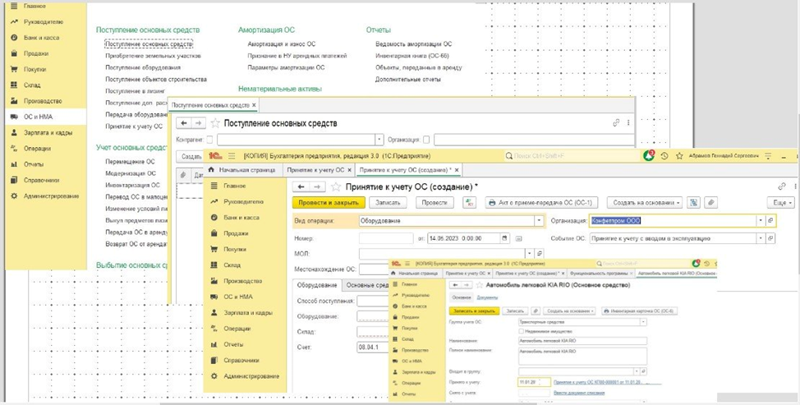Click the 1C menu hamburger in the Принятие к учету window
This screenshot has width=800, height=405.
point(232,156)
